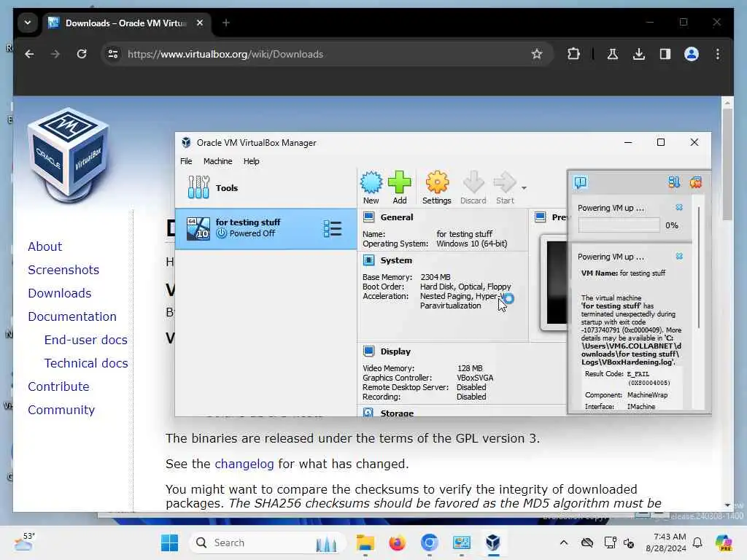Click the notification panel vertical scrollbar
Screen dimensions: 747x560
pyautogui.click(x=698, y=268)
